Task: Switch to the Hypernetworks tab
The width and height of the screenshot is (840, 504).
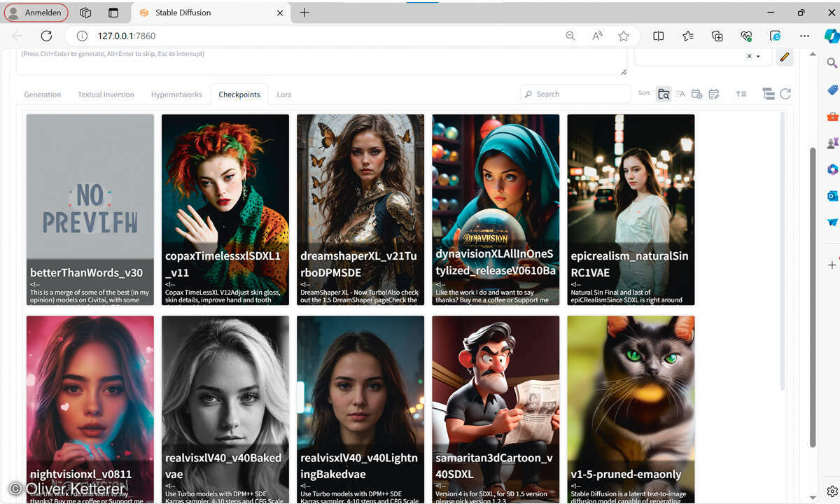Action: pyautogui.click(x=176, y=94)
